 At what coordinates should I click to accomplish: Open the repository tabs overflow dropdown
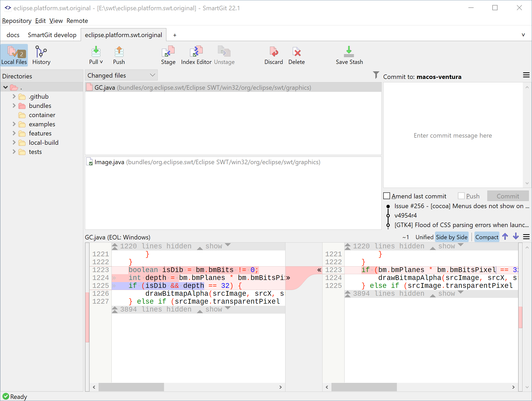523,35
